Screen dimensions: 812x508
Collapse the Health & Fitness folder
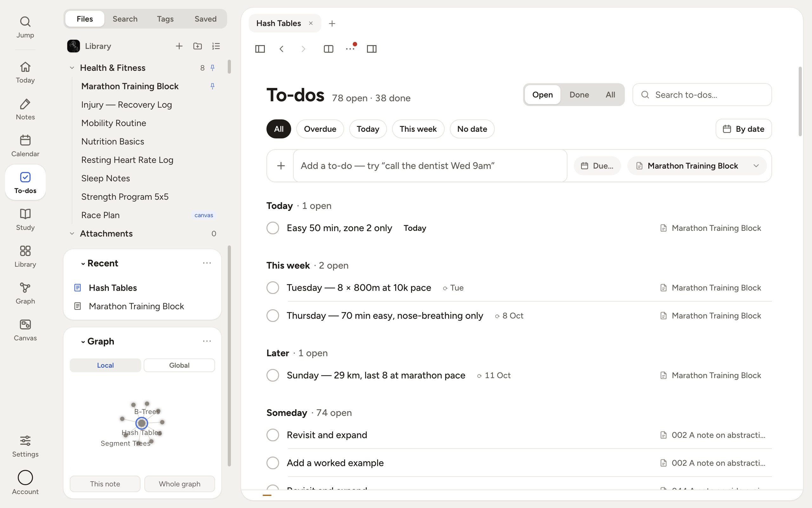point(72,68)
